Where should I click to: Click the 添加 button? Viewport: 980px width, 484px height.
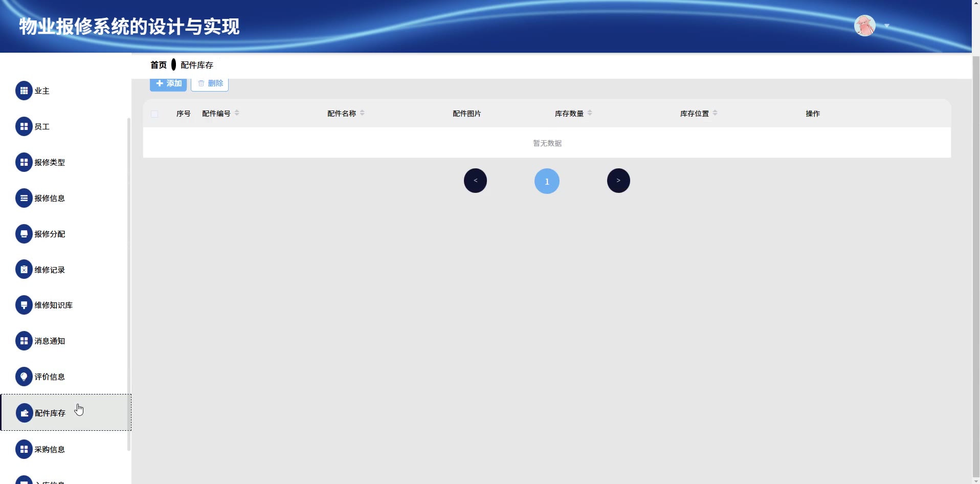(168, 84)
